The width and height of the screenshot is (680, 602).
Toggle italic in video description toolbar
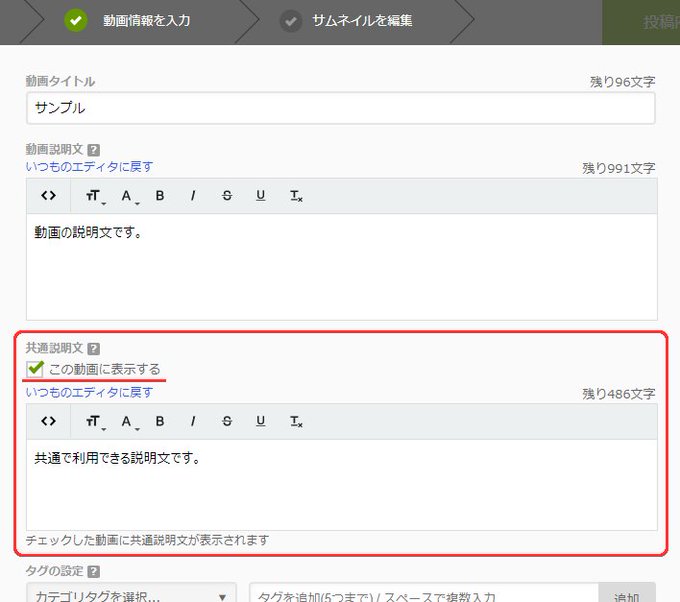(193, 196)
